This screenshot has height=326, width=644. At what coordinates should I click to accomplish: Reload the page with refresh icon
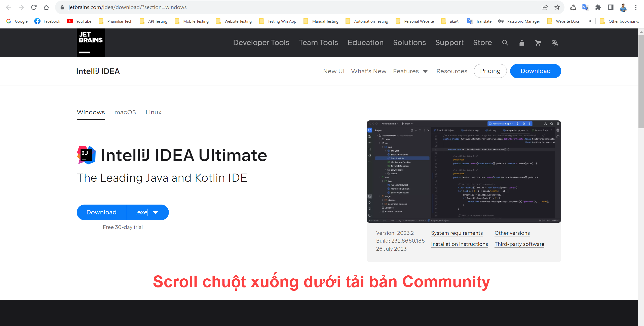pyautogui.click(x=34, y=7)
